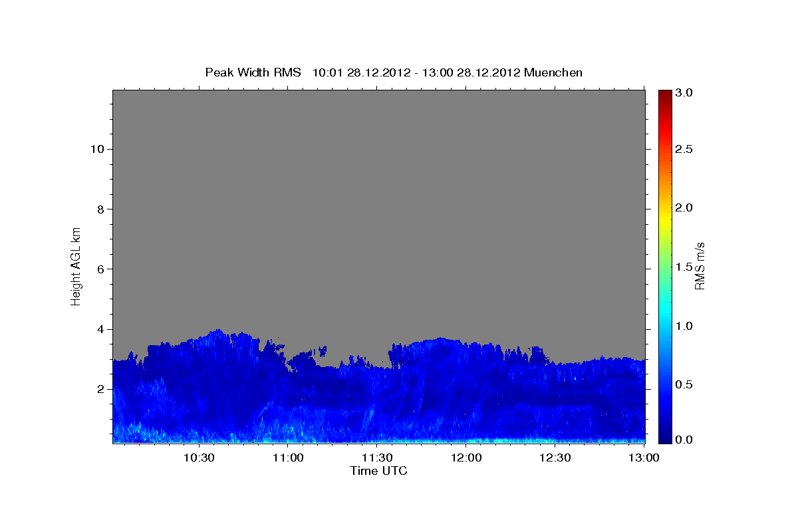This screenshot has height=532, width=798.
Task: Click the height tick label 6
Action: pyautogui.click(x=100, y=269)
